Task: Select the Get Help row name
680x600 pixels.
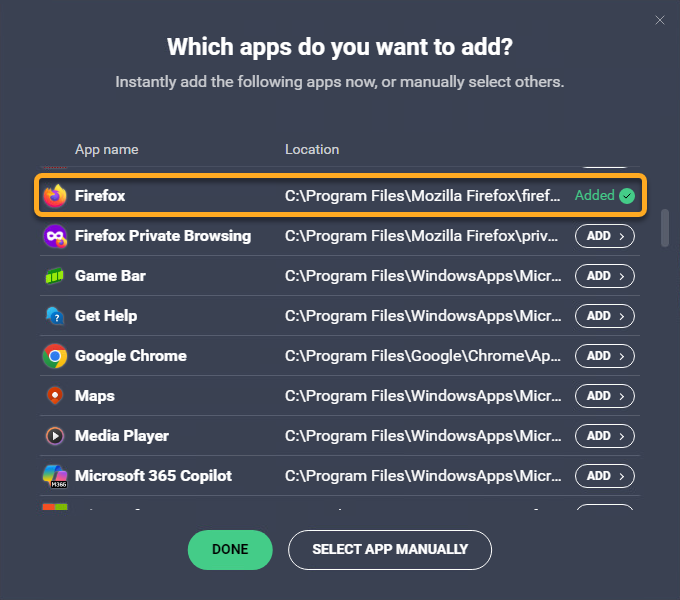Action: pyautogui.click(x=106, y=316)
